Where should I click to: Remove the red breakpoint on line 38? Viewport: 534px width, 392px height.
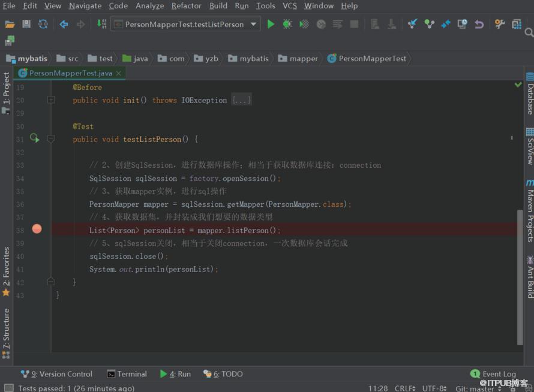pyautogui.click(x=37, y=229)
